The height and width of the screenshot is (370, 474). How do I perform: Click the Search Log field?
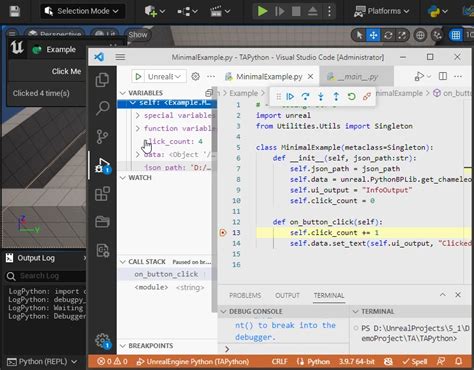click(x=47, y=276)
